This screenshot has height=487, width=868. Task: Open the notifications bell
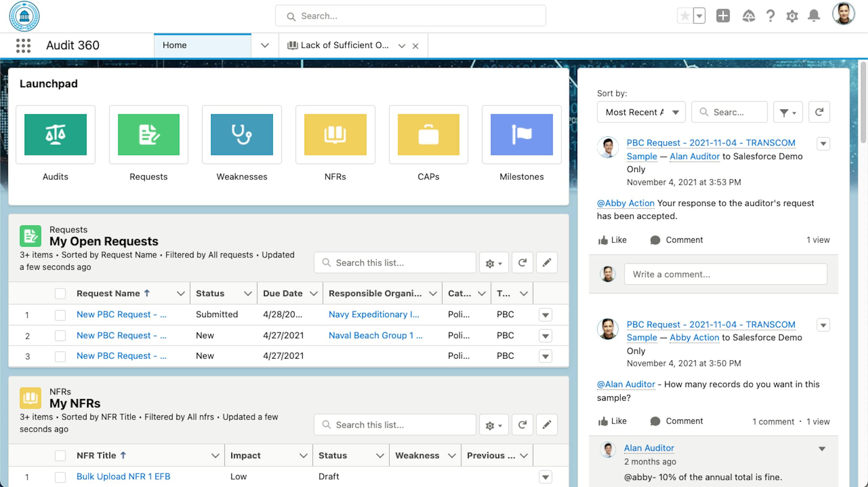click(x=814, y=16)
